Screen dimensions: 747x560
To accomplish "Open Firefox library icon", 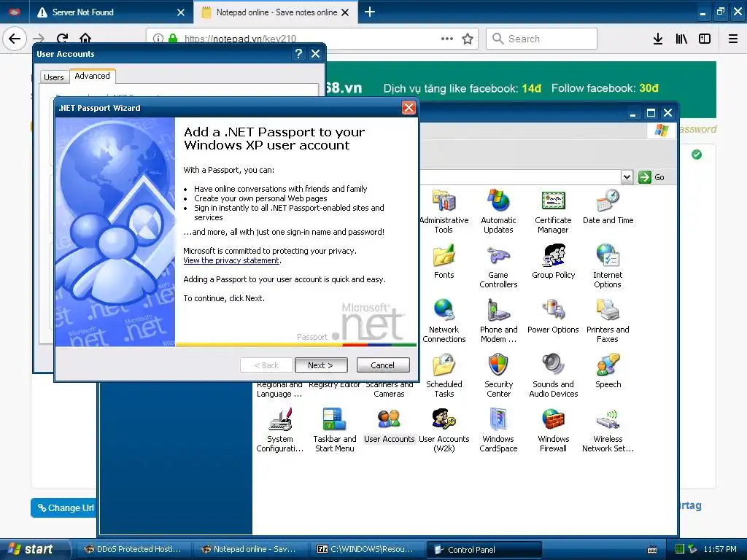I will click(x=681, y=39).
